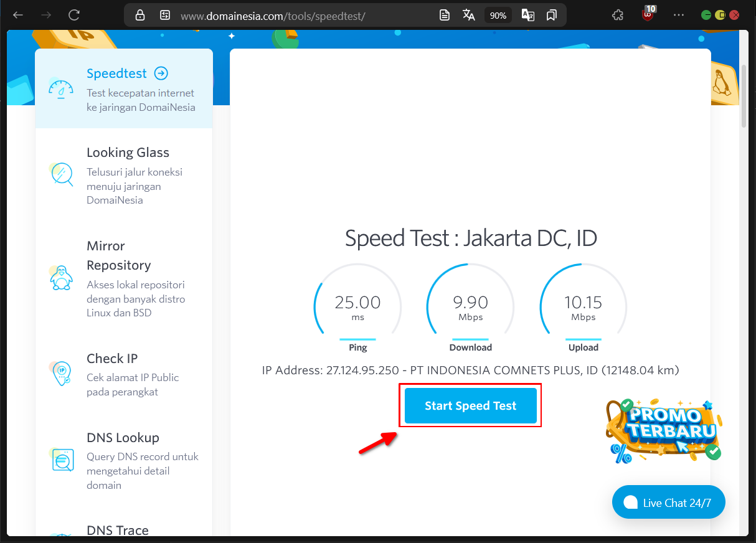Click the DNS Lookup search icon
Image resolution: width=756 pixels, height=543 pixels.
[x=61, y=460]
